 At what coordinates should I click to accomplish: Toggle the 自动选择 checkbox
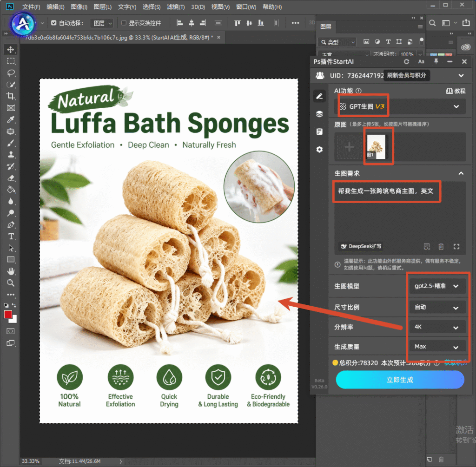[54, 23]
